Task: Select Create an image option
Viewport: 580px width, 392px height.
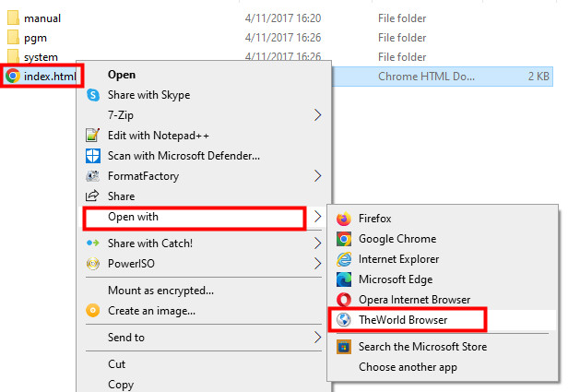Action: (151, 311)
